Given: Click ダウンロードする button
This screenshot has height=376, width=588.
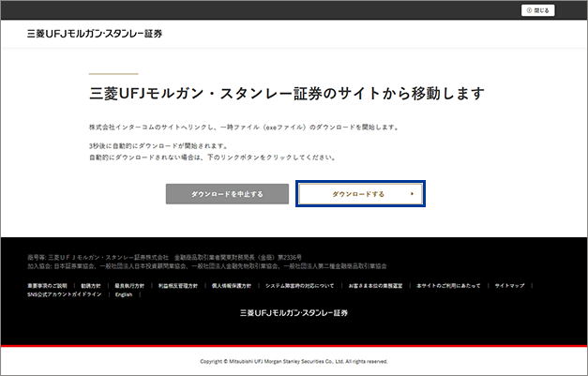Looking at the screenshot, I should [360, 194].
